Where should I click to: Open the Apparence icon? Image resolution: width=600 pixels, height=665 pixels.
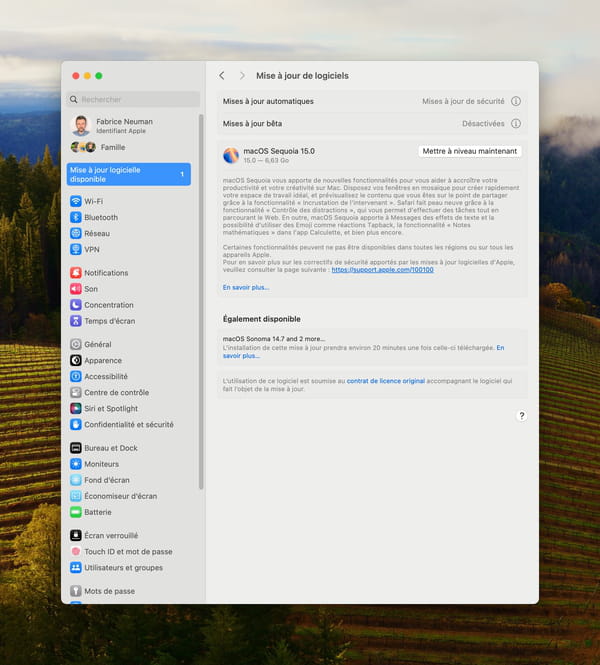coord(75,360)
